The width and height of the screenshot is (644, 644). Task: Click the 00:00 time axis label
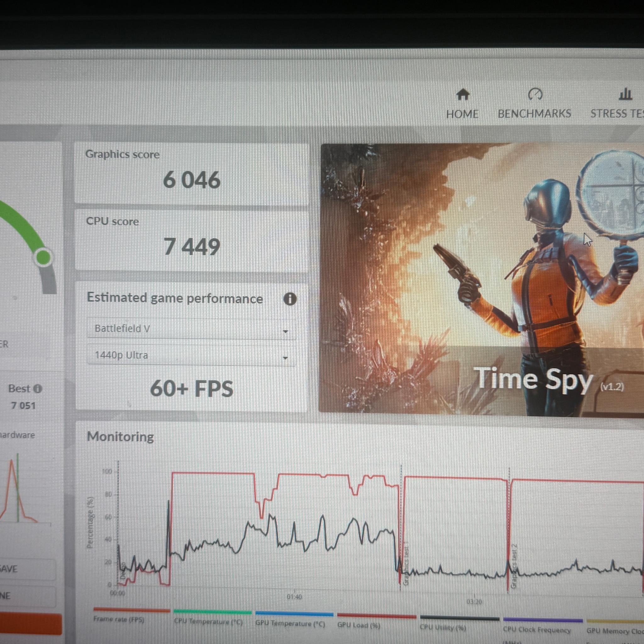117,593
